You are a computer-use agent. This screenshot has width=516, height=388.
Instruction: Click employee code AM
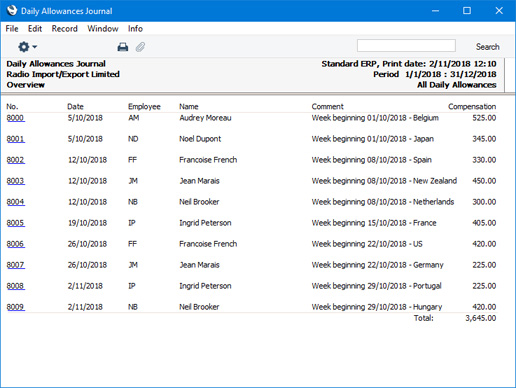134,118
